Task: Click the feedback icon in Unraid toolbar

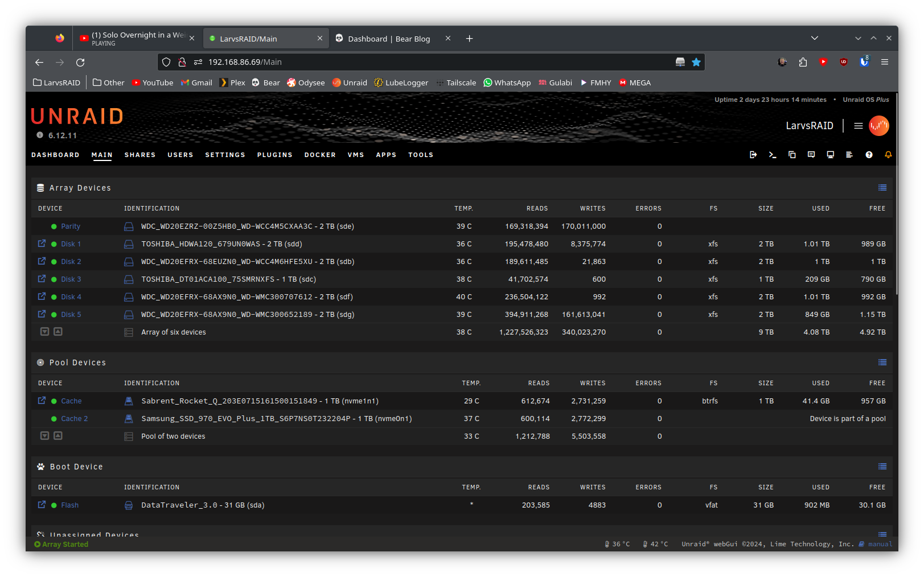Action: 811,155
